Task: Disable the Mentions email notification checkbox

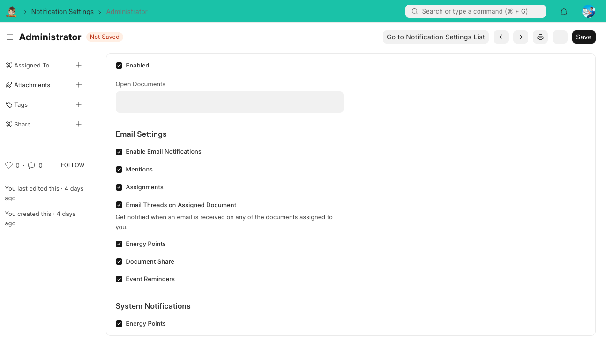Action: tap(119, 169)
